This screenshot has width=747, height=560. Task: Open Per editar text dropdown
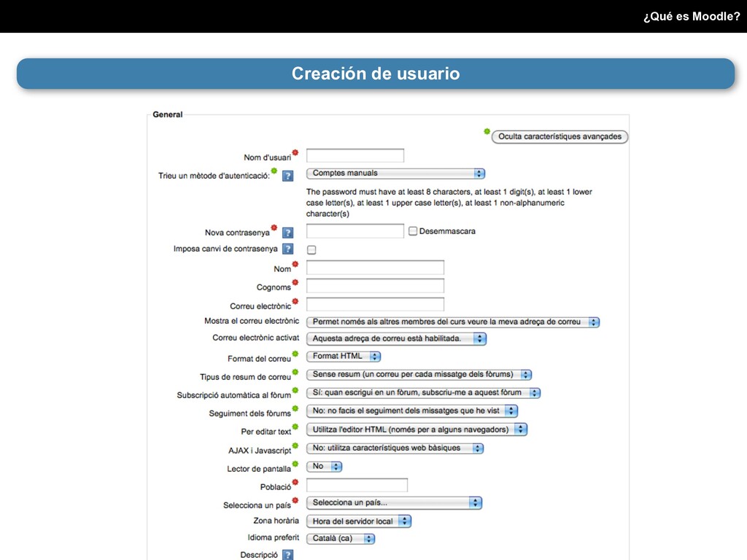417,429
